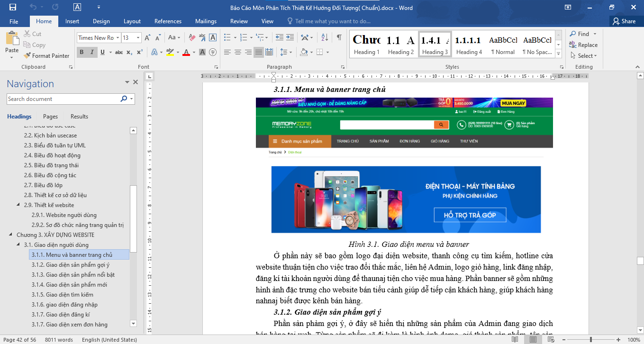Switch to the Layout ribbon tab
Image resolution: width=644 pixels, height=344 pixels.
[132, 21]
